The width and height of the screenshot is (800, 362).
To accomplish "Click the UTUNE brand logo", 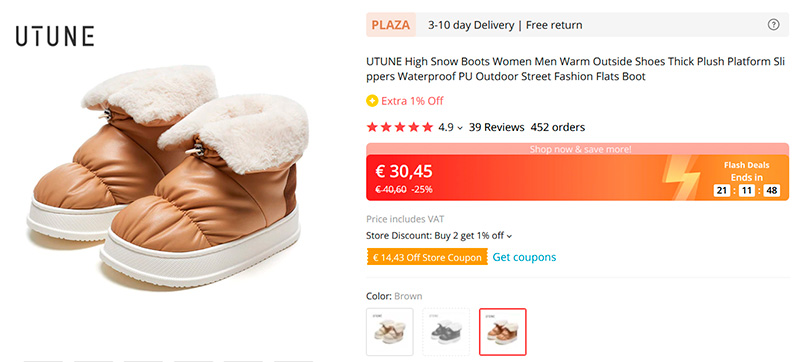I will [55, 37].
